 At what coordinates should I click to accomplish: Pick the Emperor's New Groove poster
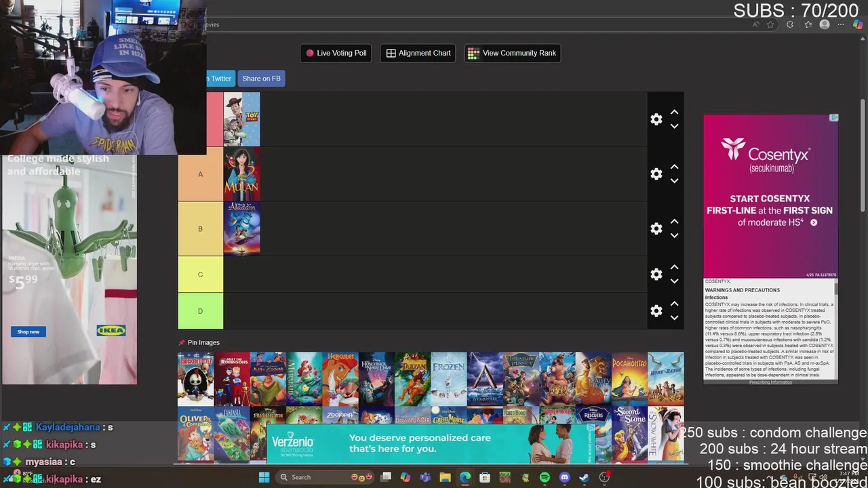(268, 379)
